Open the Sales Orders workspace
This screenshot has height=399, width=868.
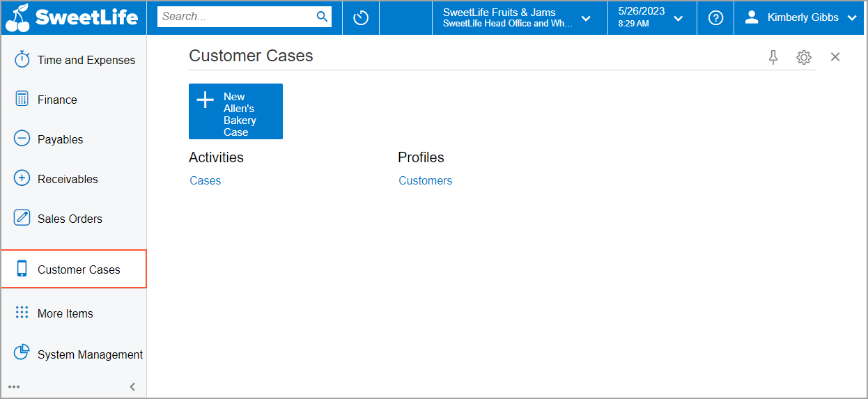[70, 219]
